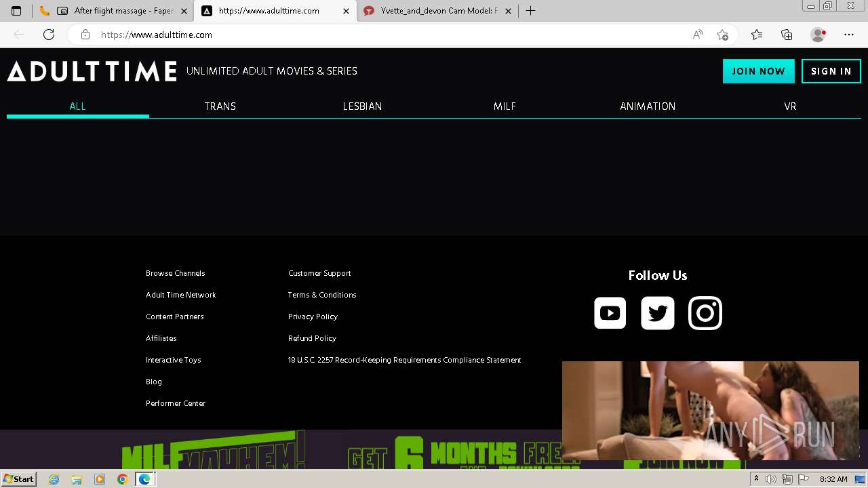Open the Browse Channels link
868x488 pixels.
pyautogui.click(x=176, y=273)
